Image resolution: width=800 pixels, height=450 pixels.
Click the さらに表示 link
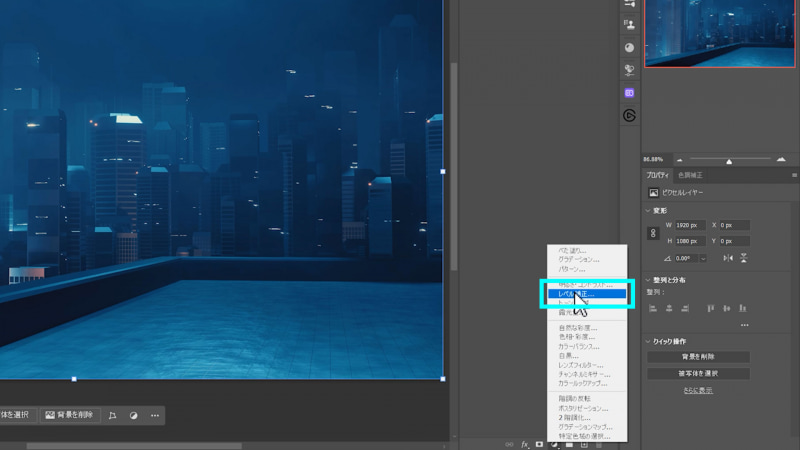(x=698, y=390)
